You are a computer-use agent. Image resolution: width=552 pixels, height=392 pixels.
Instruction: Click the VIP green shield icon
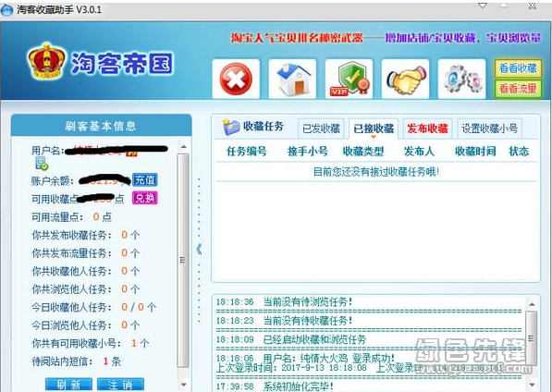coord(349,80)
